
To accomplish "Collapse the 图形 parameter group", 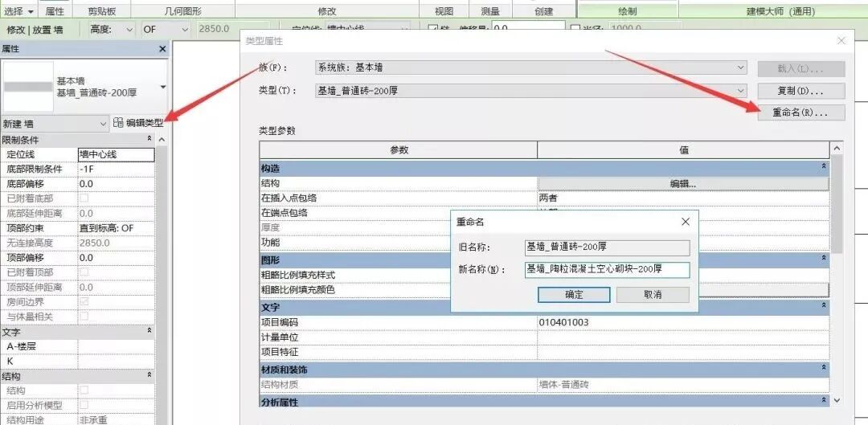I will coord(824,259).
